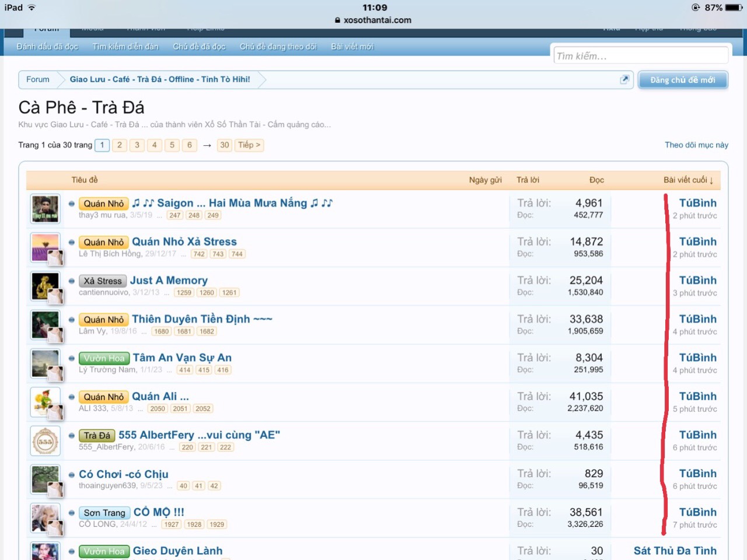Jump to page 30 of the forum
Screen dimensions: 747x560
pos(224,145)
